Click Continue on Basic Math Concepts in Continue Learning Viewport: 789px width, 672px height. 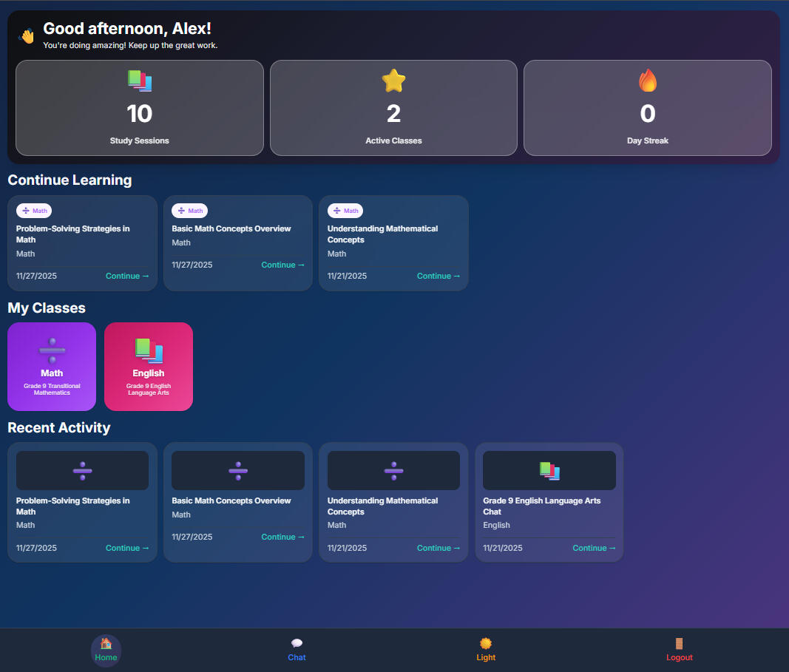282,265
